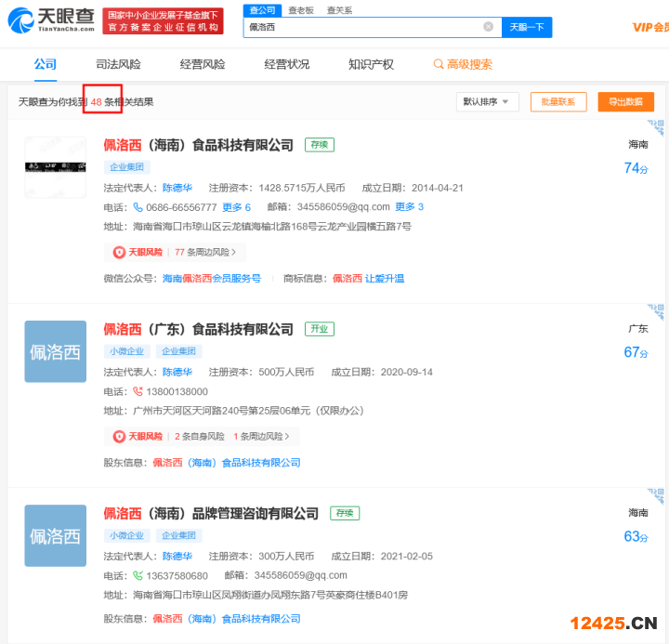Click the 佩洛西 thumbnail of the Guangdong company
The height and width of the screenshot is (644, 669).
56,351
